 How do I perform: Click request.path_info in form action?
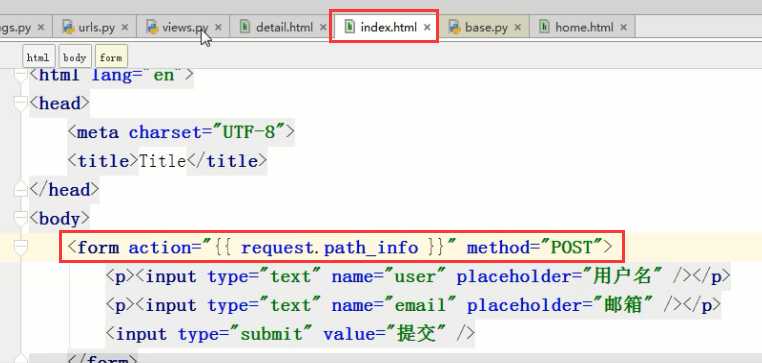coord(329,248)
